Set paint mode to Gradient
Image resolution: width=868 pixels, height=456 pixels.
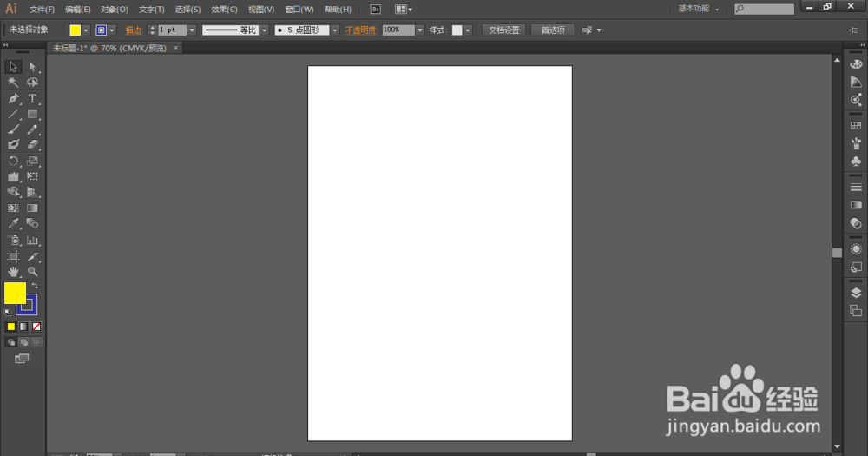point(23,327)
